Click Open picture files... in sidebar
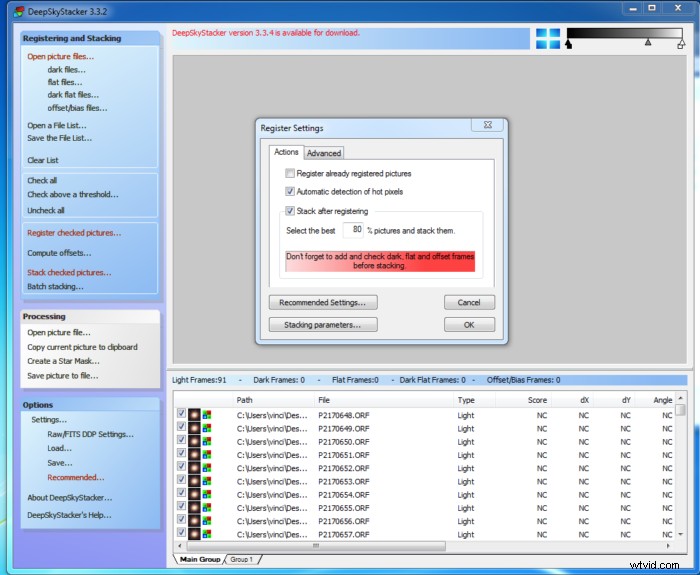This screenshot has width=700, height=575. [x=56, y=57]
